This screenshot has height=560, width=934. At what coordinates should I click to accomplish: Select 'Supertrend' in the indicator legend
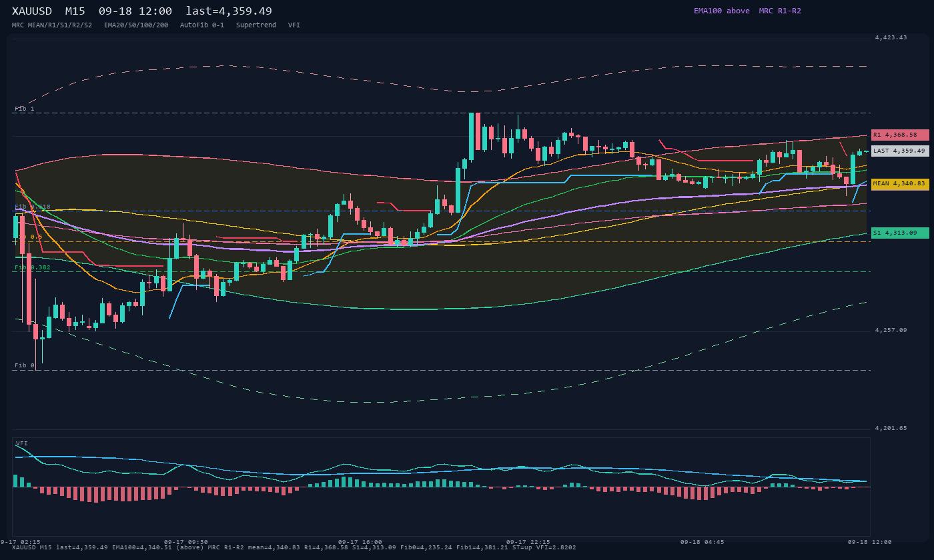[256, 25]
